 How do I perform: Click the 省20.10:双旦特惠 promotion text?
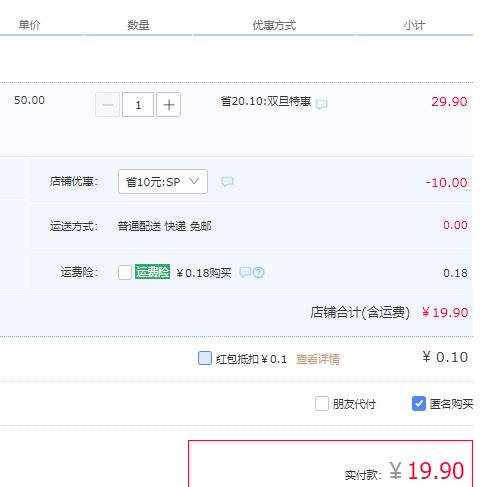[265, 101]
